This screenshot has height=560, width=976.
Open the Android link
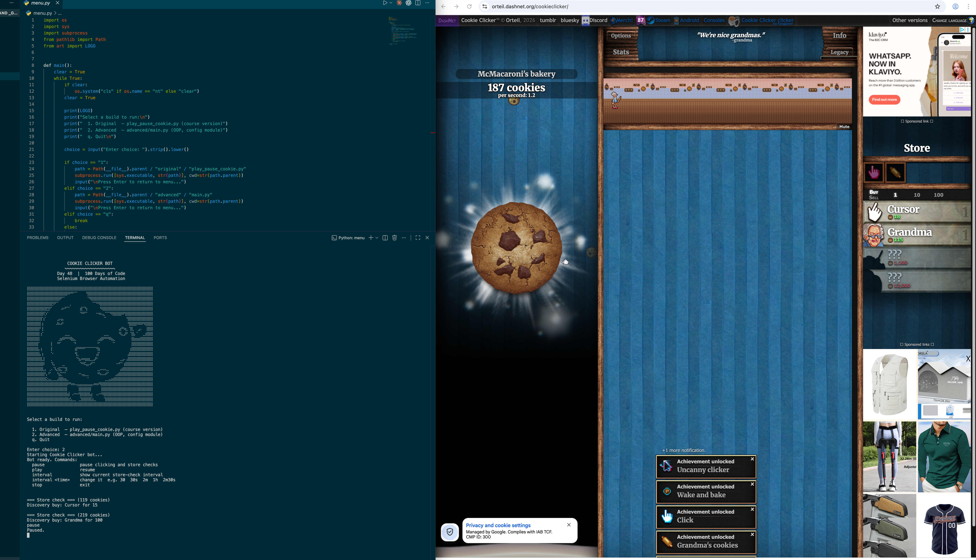point(686,20)
